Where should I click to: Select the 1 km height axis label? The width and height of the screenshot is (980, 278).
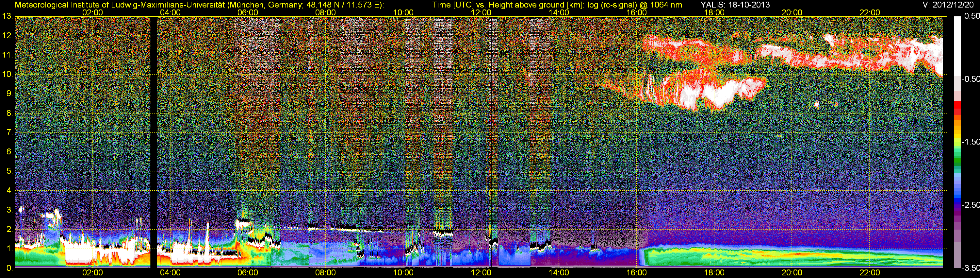pos(9,249)
